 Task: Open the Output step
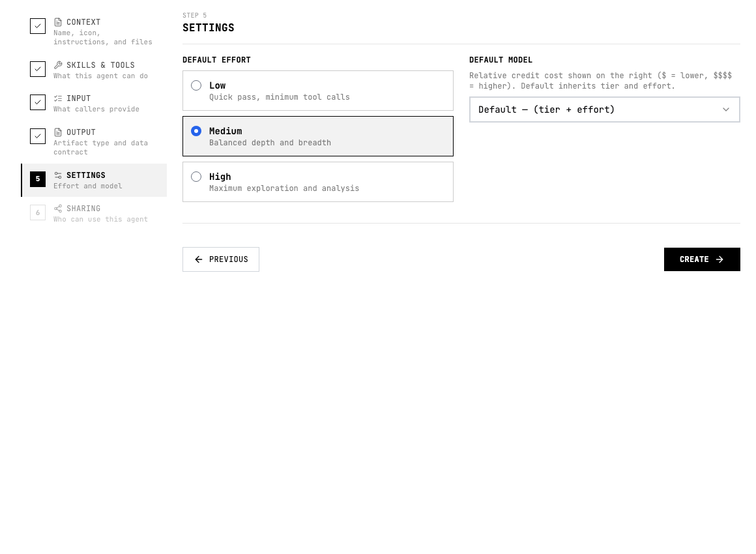pyautogui.click(x=94, y=141)
